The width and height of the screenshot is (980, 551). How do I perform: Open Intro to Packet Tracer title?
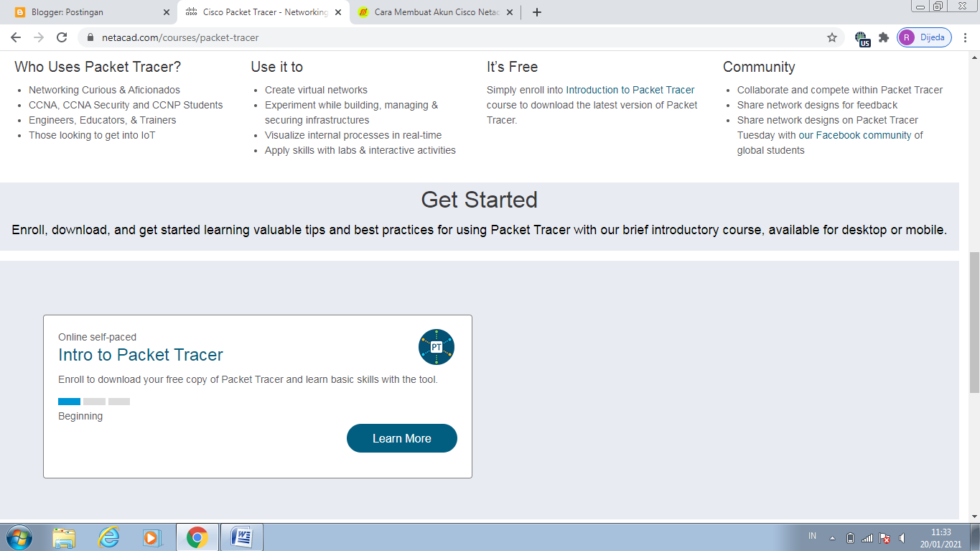[x=141, y=355]
